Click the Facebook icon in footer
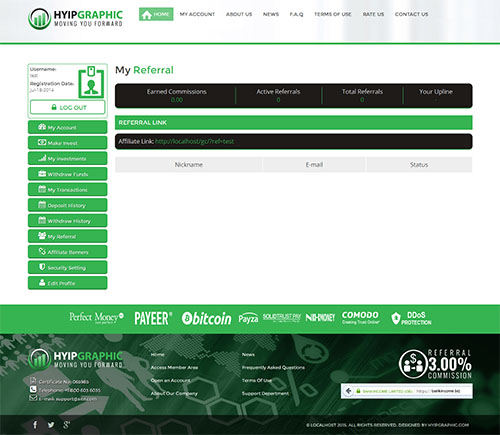500x435 pixels. click(x=35, y=425)
